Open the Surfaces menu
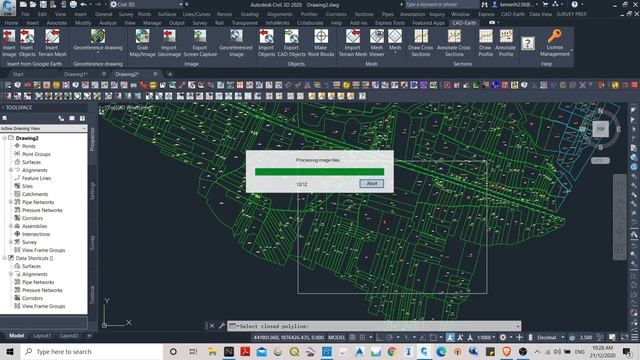This screenshot has height=360, width=640. click(167, 14)
